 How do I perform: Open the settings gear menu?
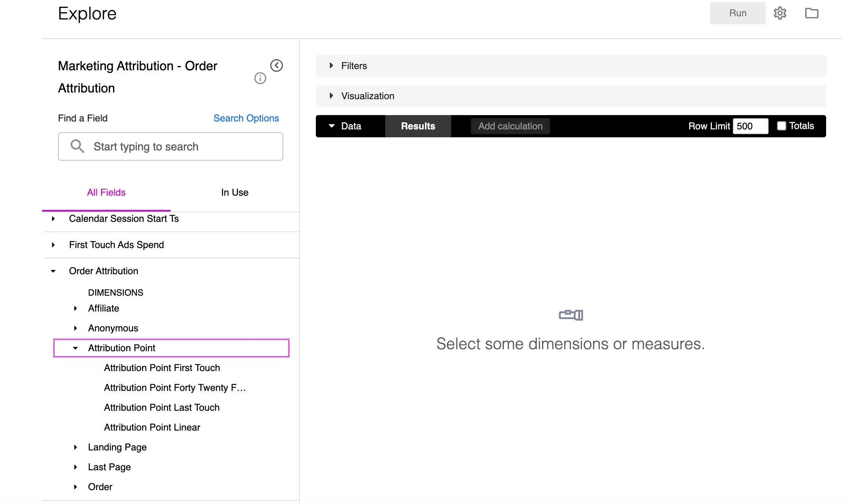(x=780, y=13)
